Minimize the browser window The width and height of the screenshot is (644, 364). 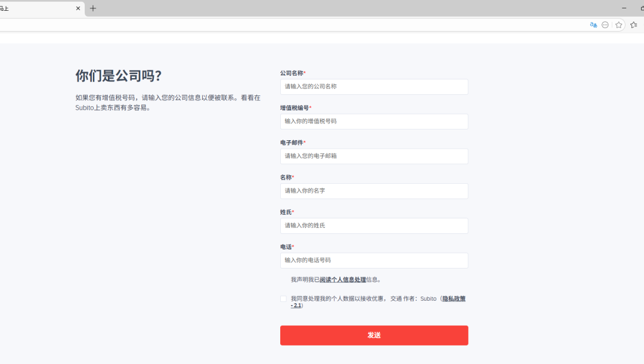(624, 8)
